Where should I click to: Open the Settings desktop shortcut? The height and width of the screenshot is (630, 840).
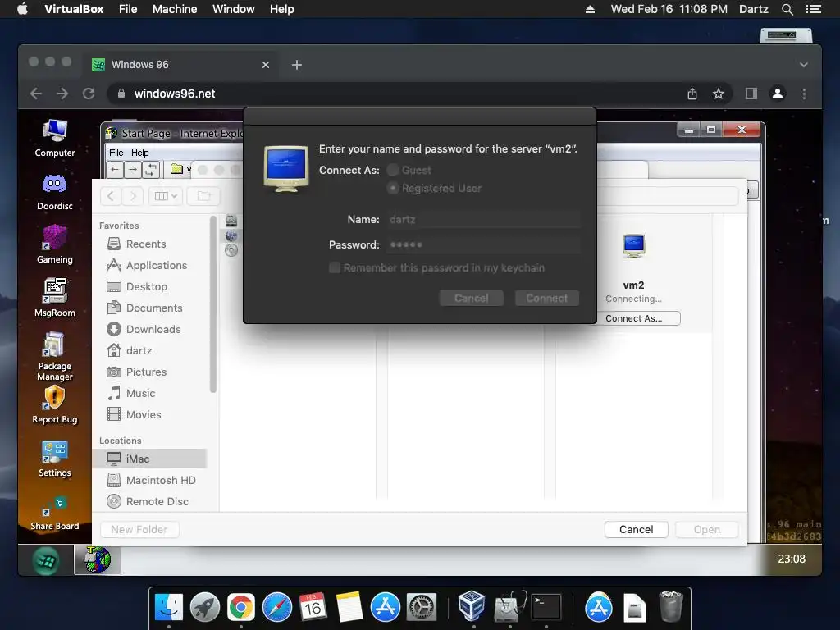coord(55,459)
